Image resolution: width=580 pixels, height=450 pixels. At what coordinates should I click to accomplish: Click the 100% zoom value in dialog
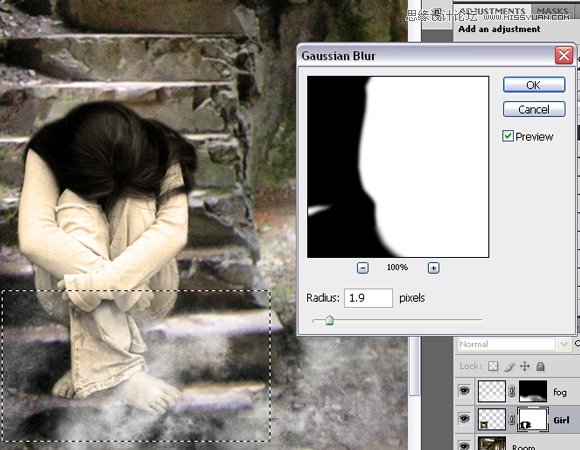[397, 267]
